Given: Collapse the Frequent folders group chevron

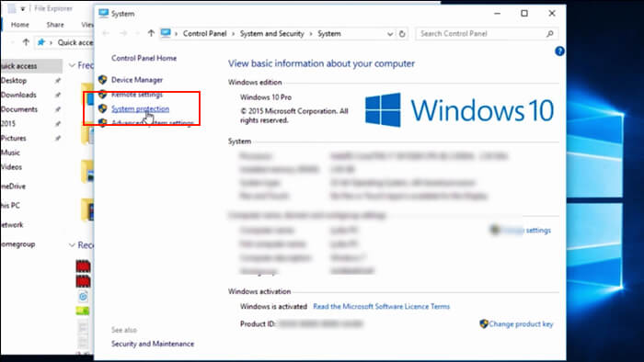Looking at the screenshot, I should (x=72, y=65).
